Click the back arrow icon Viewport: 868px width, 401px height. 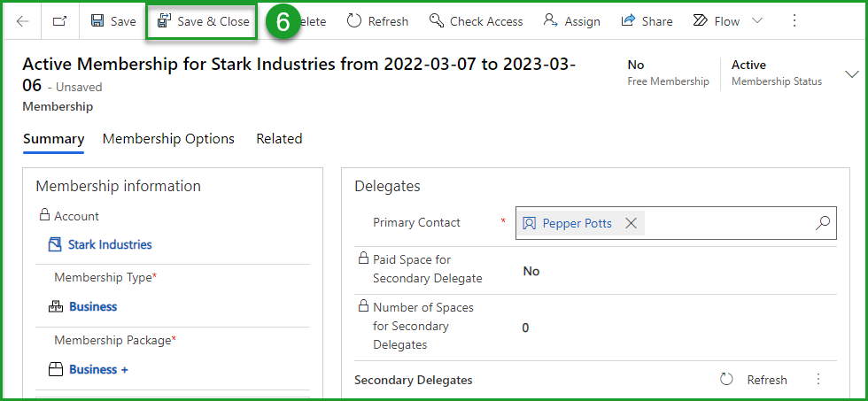click(x=22, y=21)
